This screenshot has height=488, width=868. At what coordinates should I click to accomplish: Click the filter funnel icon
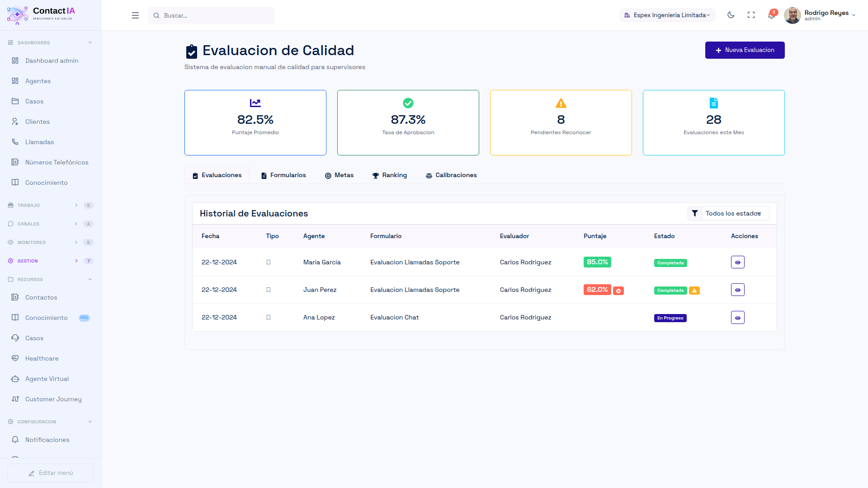(695, 213)
